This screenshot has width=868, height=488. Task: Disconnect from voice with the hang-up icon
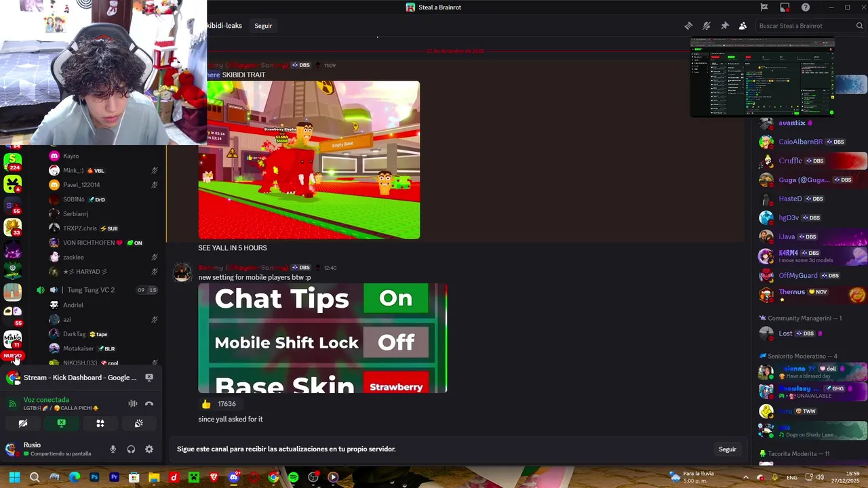click(x=149, y=403)
